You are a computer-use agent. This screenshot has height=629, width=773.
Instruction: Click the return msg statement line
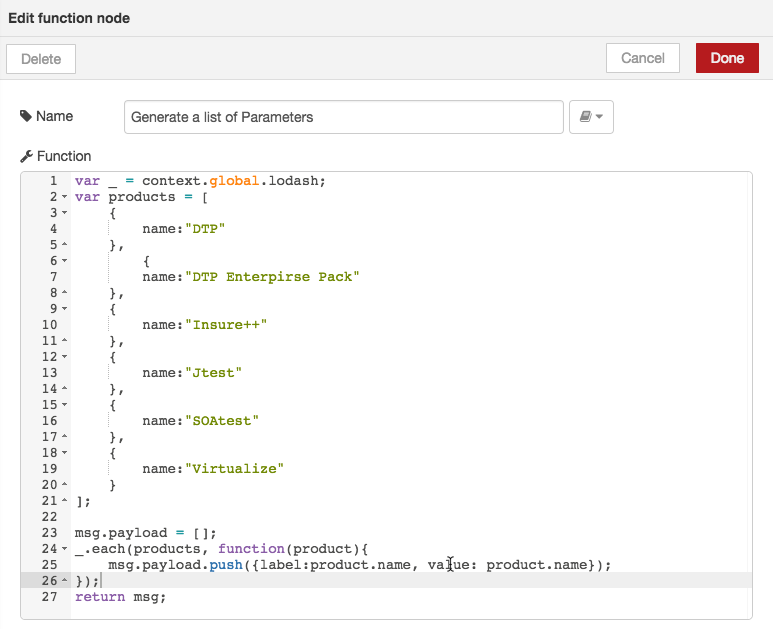[x=120, y=596]
